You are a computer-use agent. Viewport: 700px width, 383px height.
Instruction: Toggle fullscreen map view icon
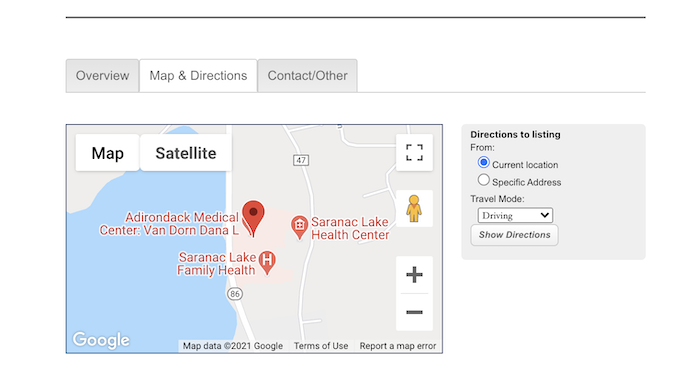(414, 152)
